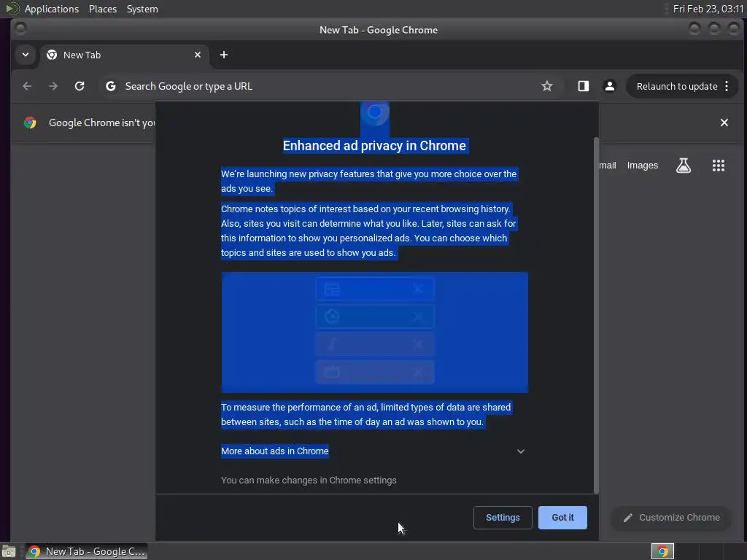
Task: Click the text You can make changes in Chrome settings
Action: point(309,480)
